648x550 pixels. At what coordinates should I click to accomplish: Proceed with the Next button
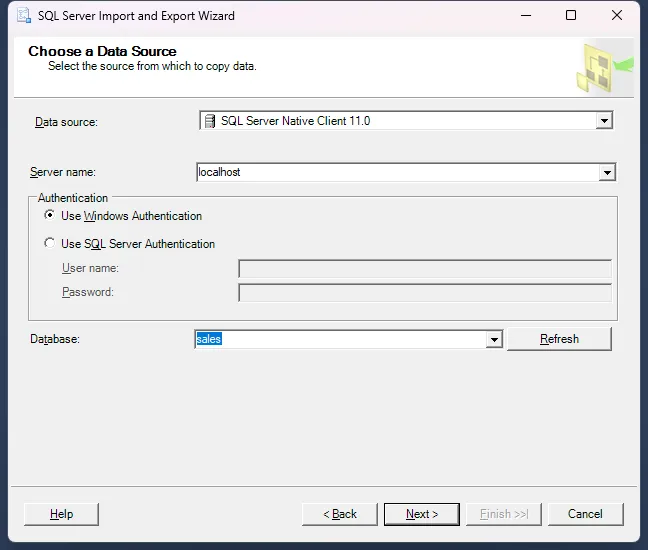[421, 514]
